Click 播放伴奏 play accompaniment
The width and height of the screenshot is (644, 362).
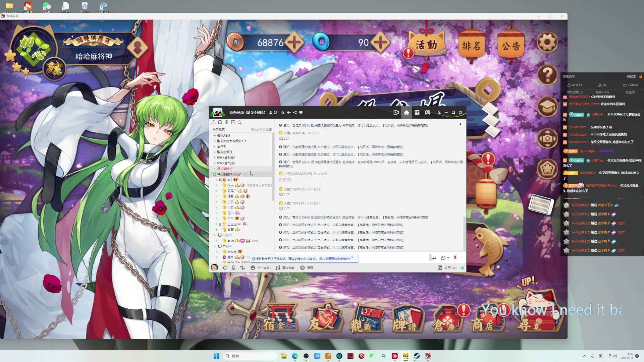click(x=285, y=268)
